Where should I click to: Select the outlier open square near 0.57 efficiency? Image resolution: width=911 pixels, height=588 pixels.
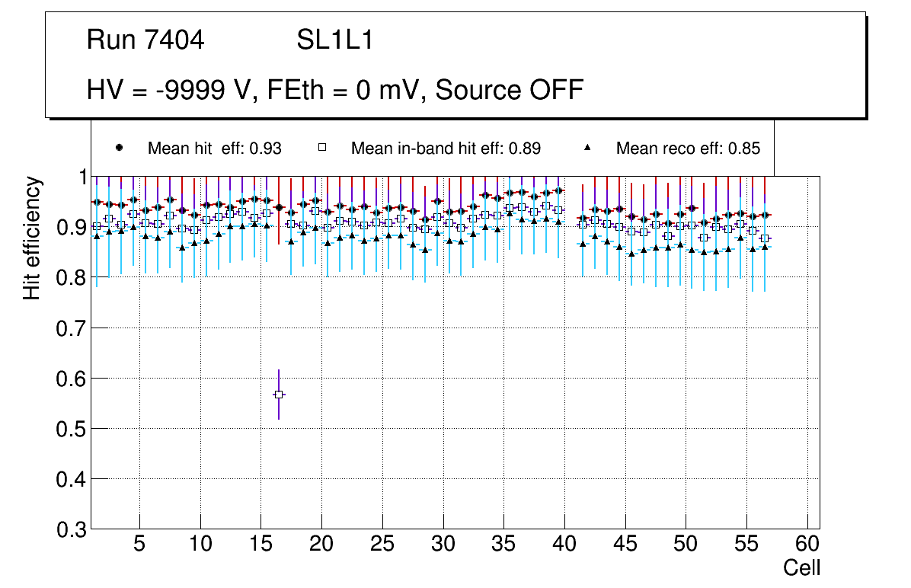279,395
